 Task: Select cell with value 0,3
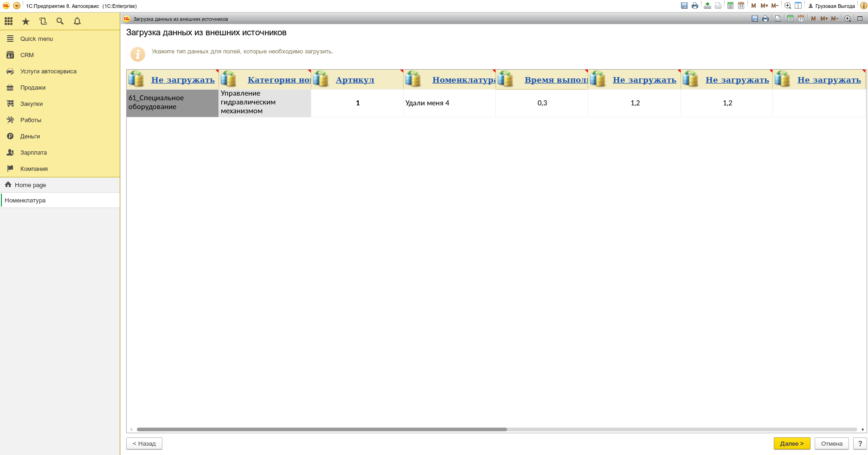click(542, 103)
